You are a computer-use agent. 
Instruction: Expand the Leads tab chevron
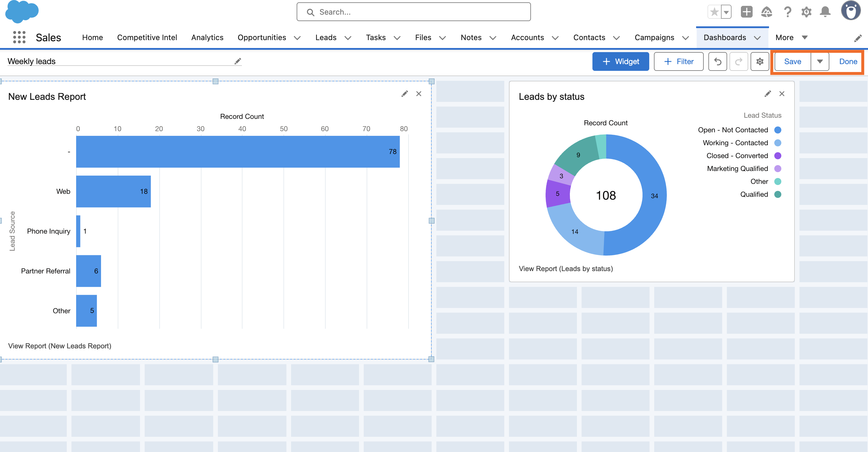click(x=348, y=38)
